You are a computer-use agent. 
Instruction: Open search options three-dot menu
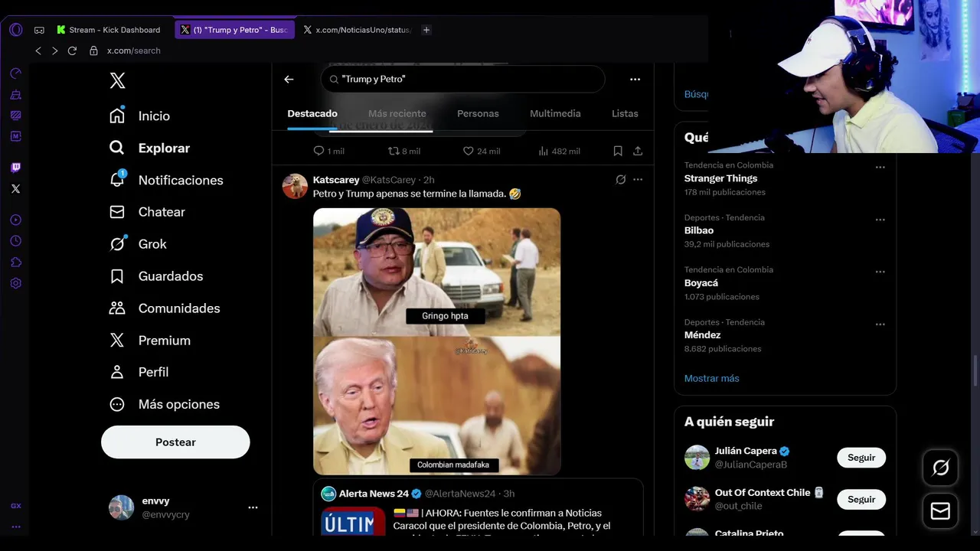[x=635, y=79]
